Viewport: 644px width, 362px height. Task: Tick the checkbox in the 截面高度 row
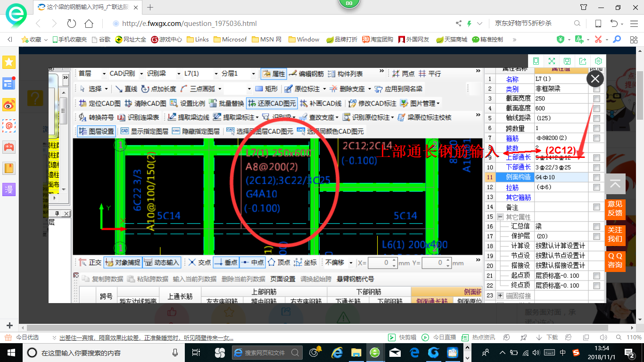597,108
